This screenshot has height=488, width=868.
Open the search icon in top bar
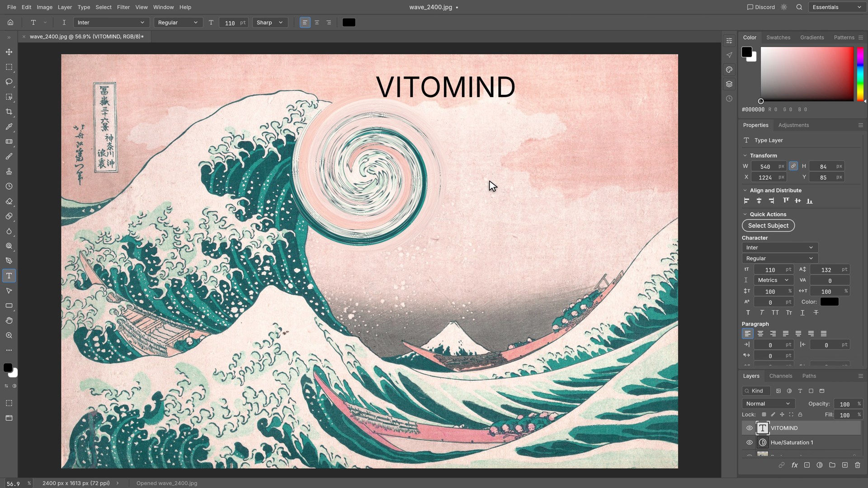click(x=799, y=7)
